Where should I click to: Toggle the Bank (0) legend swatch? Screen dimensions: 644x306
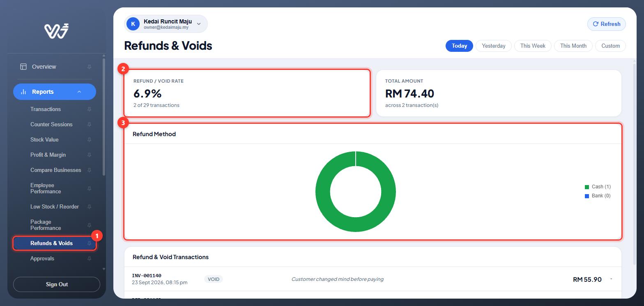587,196
